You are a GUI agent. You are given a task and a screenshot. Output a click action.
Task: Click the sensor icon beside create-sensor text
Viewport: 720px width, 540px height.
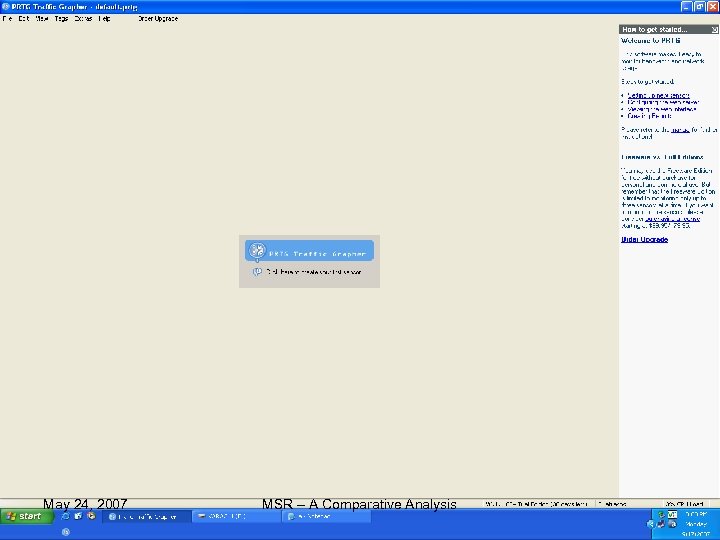(x=257, y=272)
